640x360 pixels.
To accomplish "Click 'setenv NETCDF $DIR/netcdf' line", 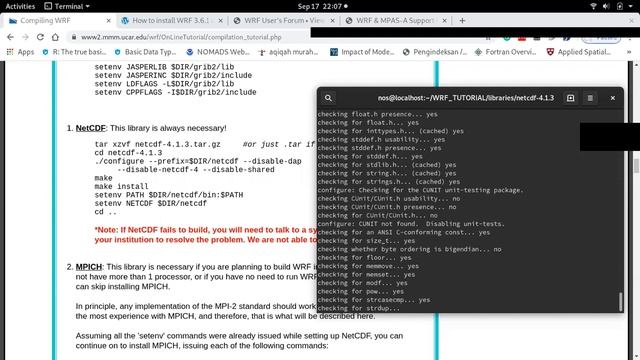I will pos(151,203).
